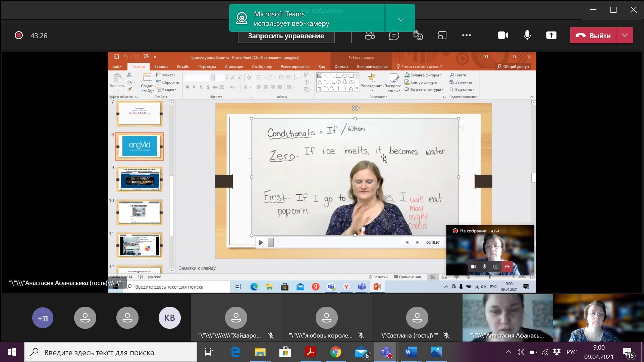Open more actions ellipsis menu
This screenshot has width=644, height=362.
click(x=466, y=36)
